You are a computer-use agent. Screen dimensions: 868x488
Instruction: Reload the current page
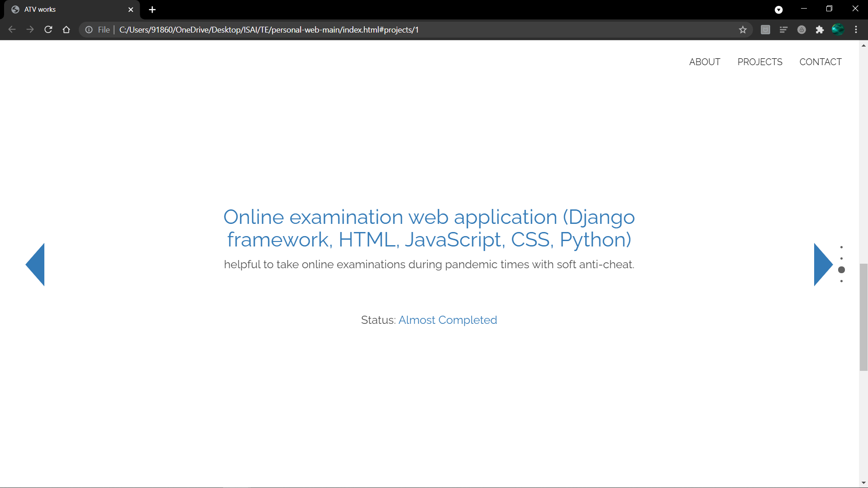48,30
